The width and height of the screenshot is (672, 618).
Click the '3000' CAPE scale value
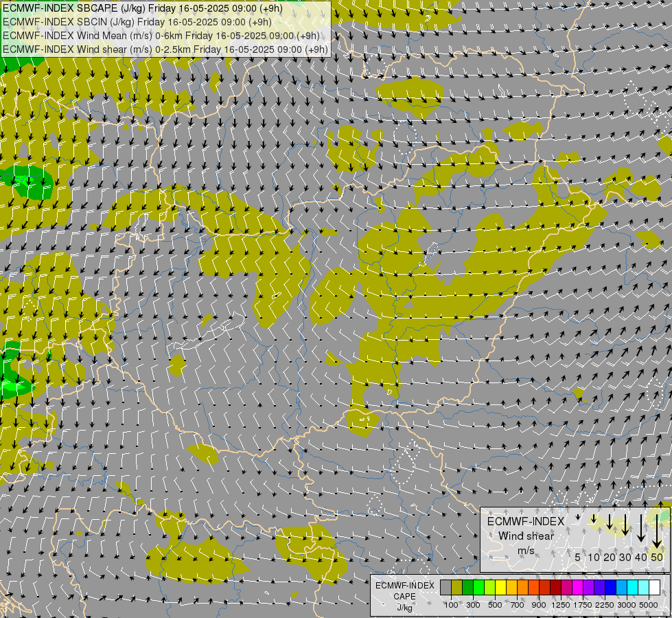[x=627, y=605]
